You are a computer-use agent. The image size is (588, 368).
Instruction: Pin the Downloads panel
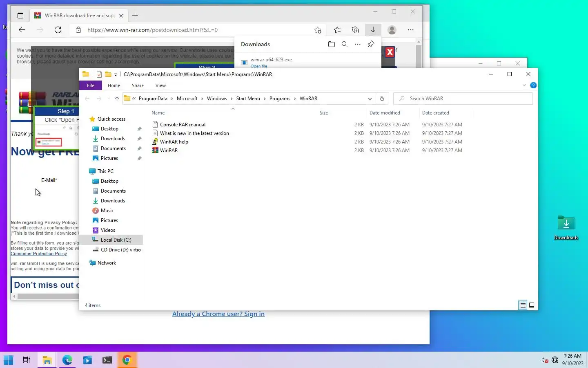[x=371, y=44]
